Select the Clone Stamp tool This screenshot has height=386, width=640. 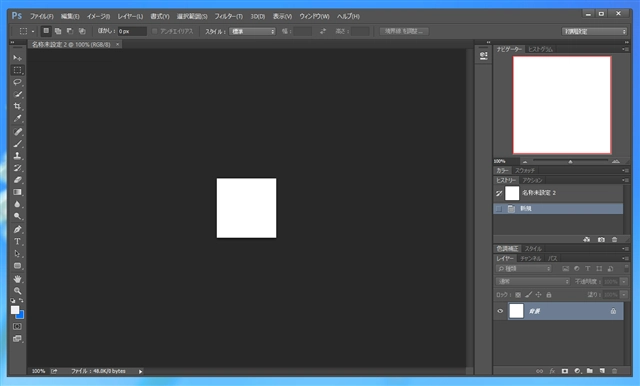point(17,155)
